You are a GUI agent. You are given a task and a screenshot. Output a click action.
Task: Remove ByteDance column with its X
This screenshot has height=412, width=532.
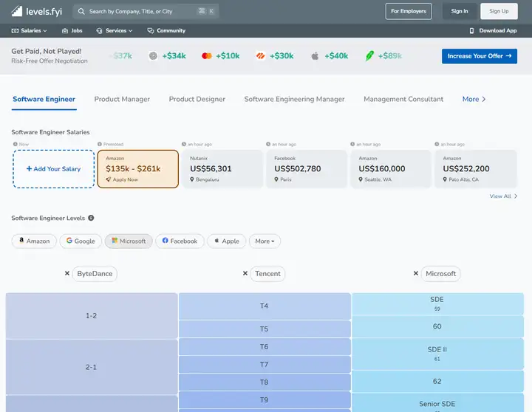tap(67, 273)
